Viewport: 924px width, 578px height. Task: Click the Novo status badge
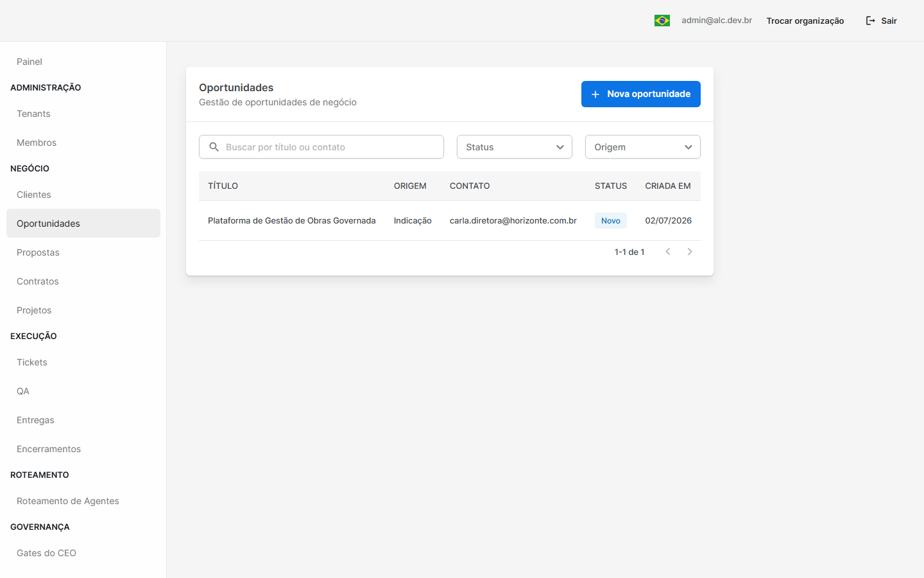click(611, 220)
